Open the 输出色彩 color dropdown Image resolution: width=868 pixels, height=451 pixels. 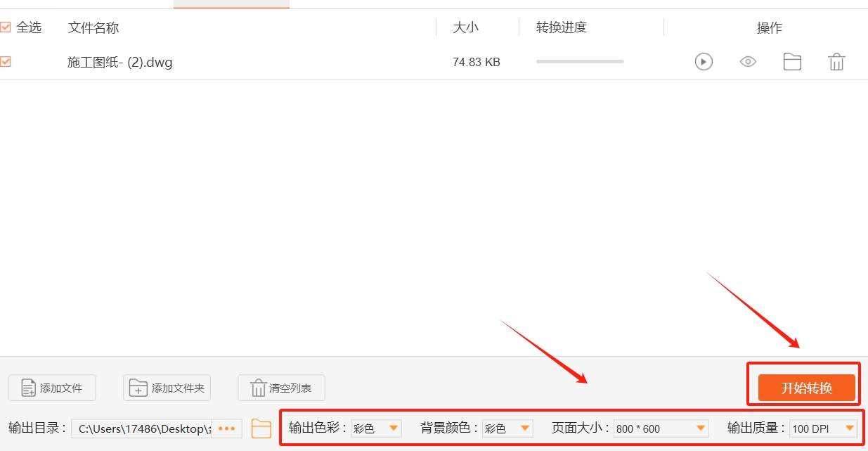coord(376,428)
